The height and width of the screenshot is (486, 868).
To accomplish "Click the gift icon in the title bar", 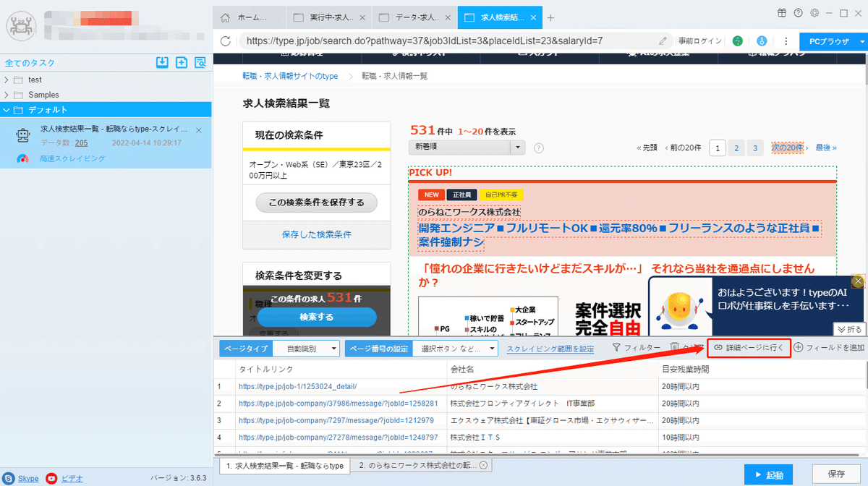I will click(x=781, y=13).
